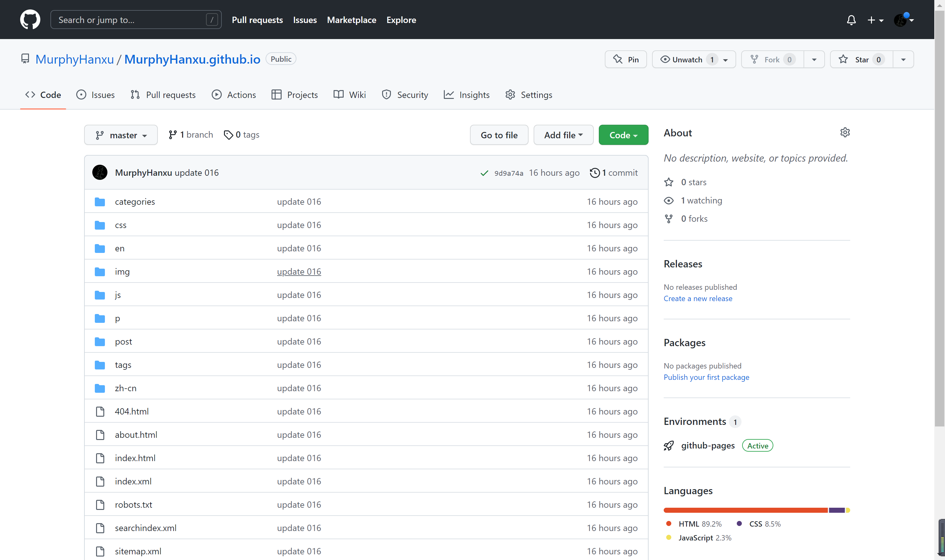Screen dimensions: 945x560
Task: Expand the Star lists dropdown arrow
Action: pyautogui.click(x=903, y=59)
